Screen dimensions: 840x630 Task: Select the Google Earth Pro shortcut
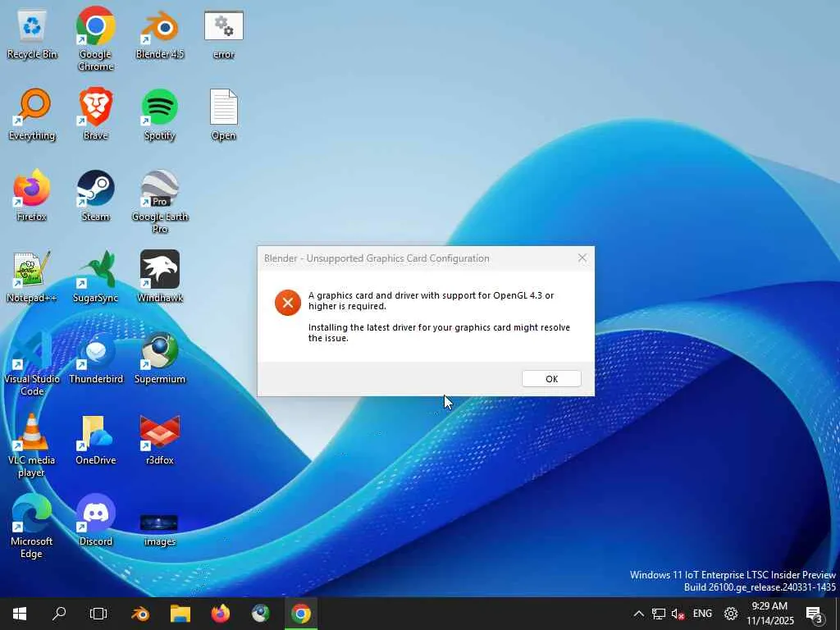pos(160,202)
